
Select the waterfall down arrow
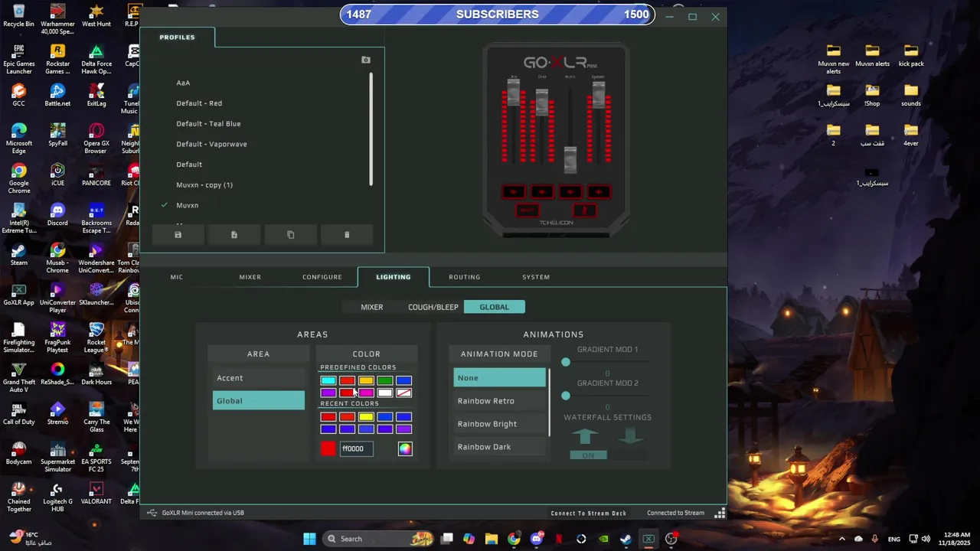pos(630,436)
